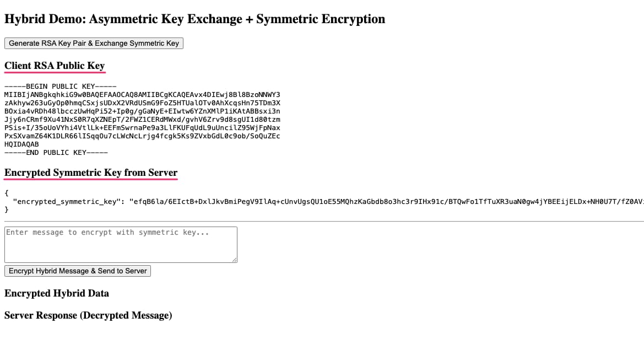Select the Client RSA Public Key heading
644x339 pixels.
tap(55, 66)
